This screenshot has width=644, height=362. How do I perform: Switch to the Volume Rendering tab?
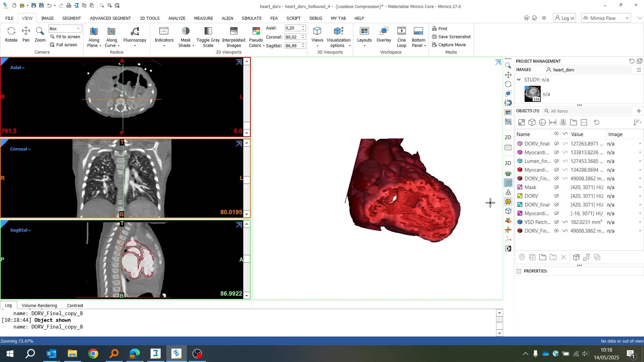click(39, 306)
